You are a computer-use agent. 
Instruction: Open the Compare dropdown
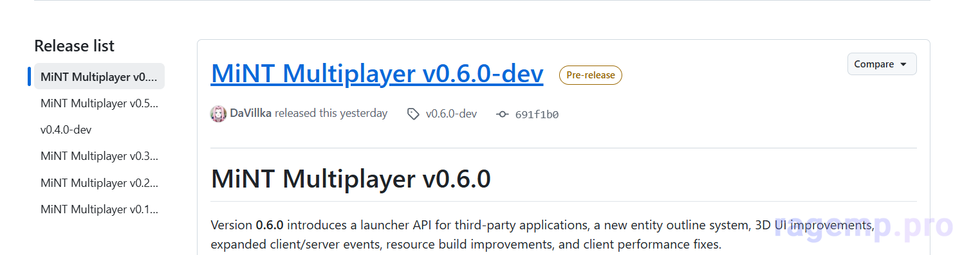[x=882, y=64]
